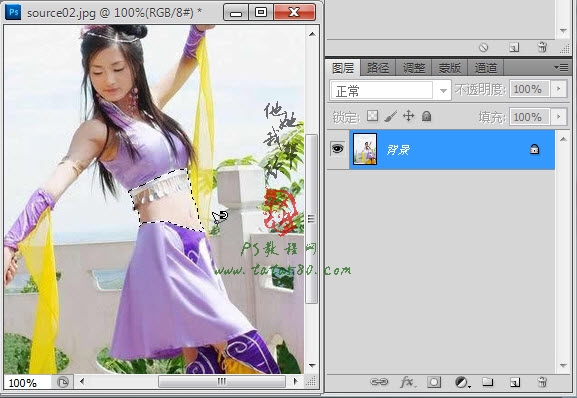Expand the 不透明度 opacity slider arrow

click(x=559, y=89)
